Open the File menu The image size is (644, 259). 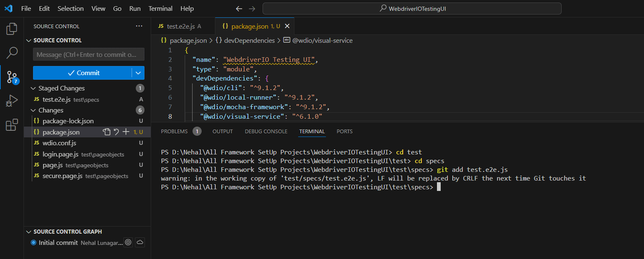pyautogui.click(x=26, y=9)
